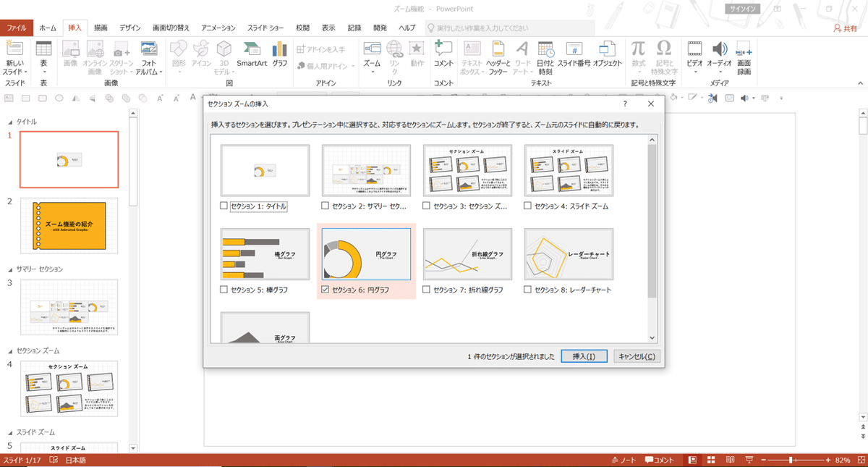Click the 実行したい作業を入力してください search box

point(509,28)
